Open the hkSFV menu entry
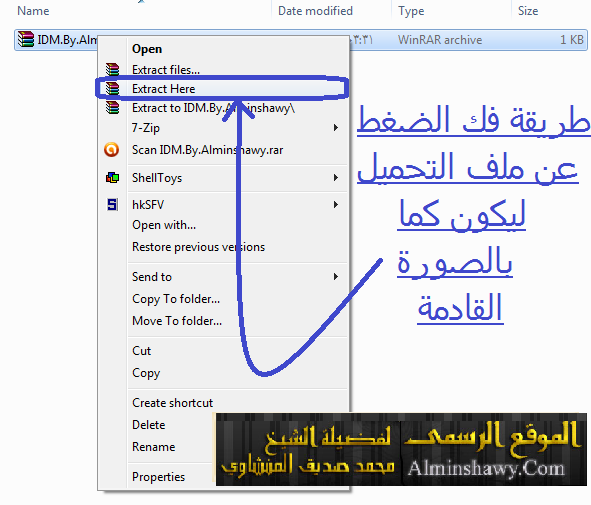This screenshot has width=591, height=505. pos(148,205)
